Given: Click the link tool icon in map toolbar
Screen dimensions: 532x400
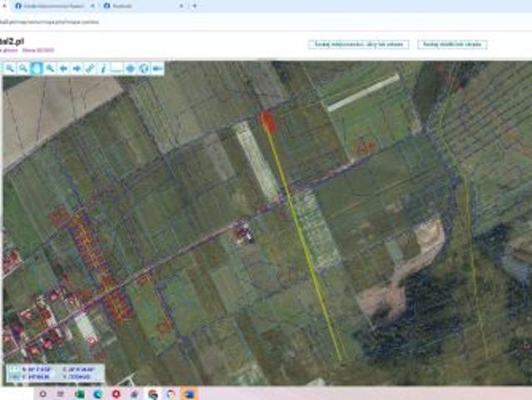Looking at the screenshot, I should [90, 68].
